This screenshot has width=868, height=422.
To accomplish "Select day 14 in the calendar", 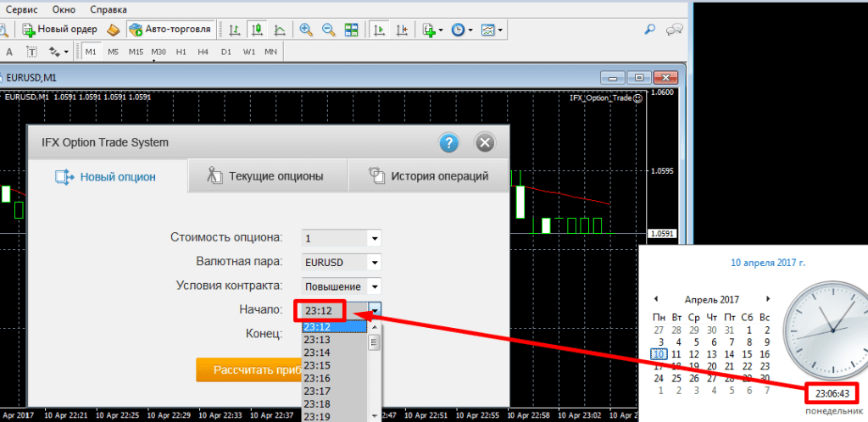I will [730, 354].
